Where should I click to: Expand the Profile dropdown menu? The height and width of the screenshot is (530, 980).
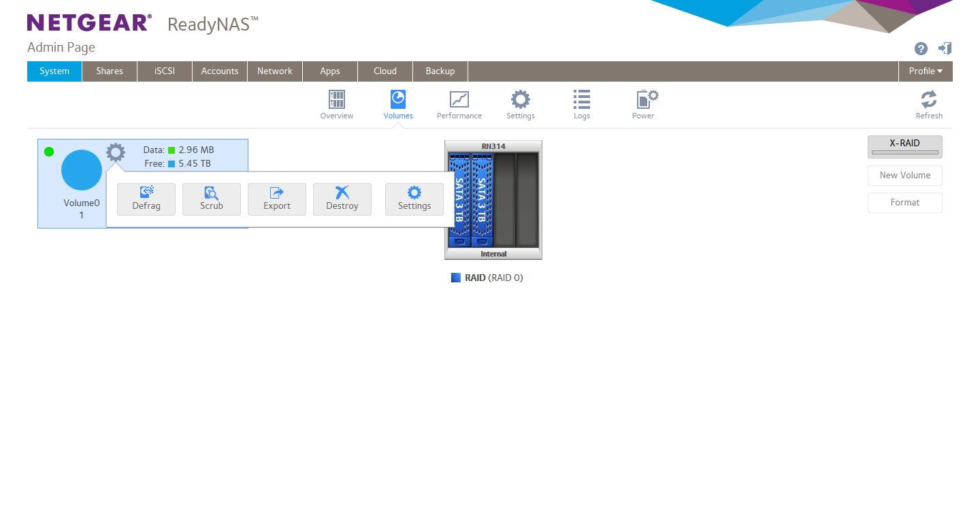[x=926, y=71]
